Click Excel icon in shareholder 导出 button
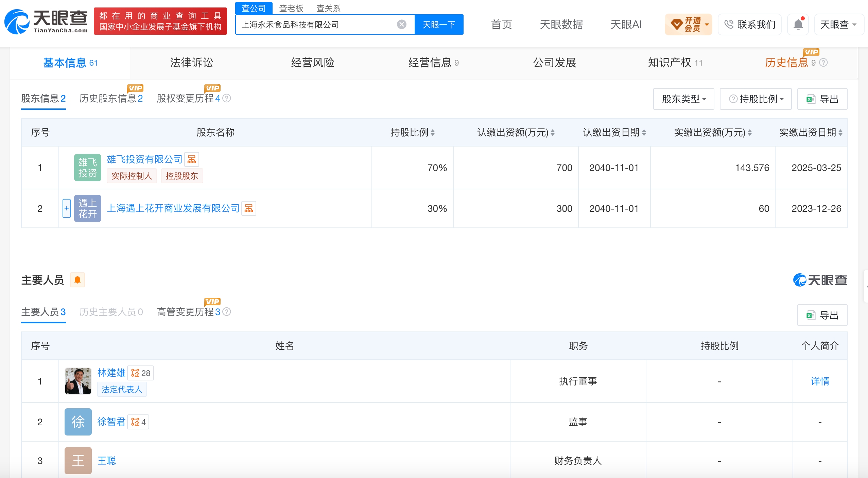 tap(811, 99)
